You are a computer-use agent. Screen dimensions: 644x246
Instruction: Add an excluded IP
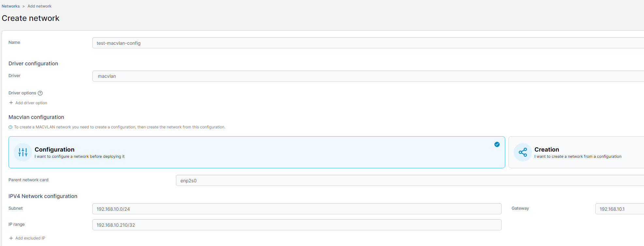click(27, 238)
